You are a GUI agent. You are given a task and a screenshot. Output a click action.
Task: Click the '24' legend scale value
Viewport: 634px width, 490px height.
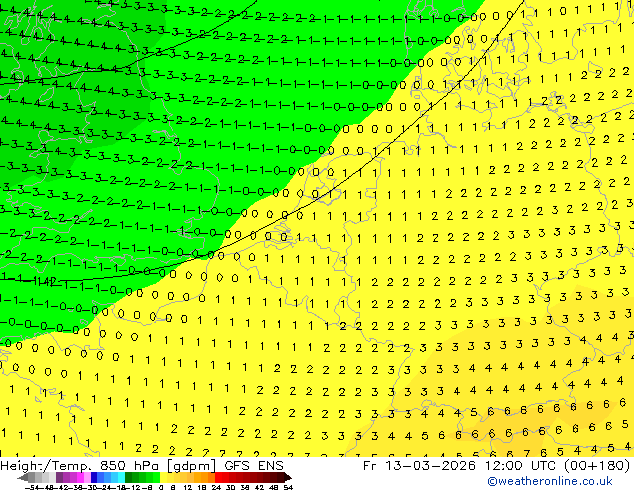pos(216,488)
